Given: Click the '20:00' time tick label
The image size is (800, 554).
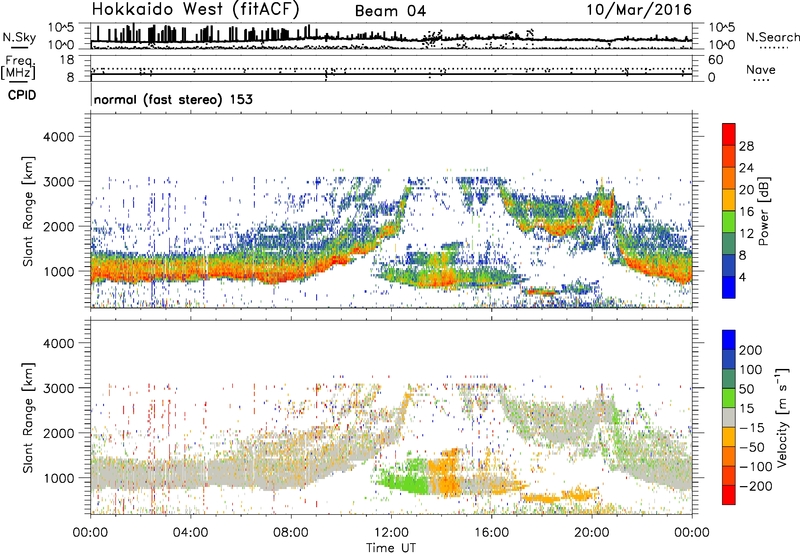Looking at the screenshot, I should pyautogui.click(x=592, y=533).
